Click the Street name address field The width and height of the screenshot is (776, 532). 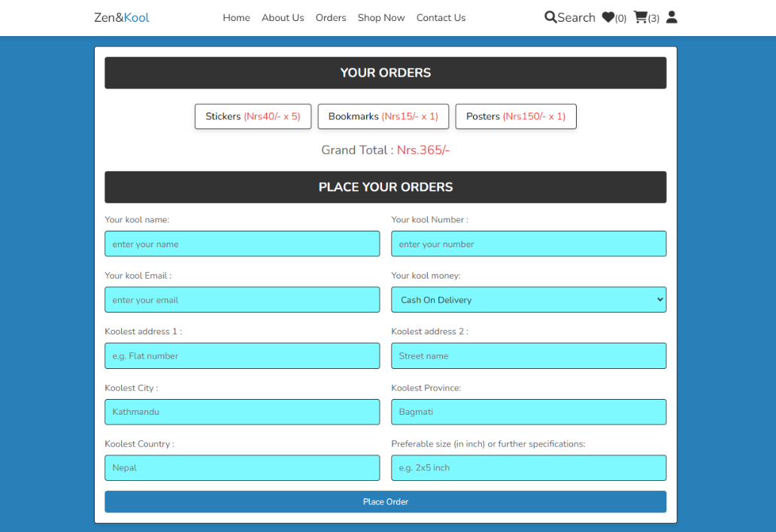click(529, 356)
